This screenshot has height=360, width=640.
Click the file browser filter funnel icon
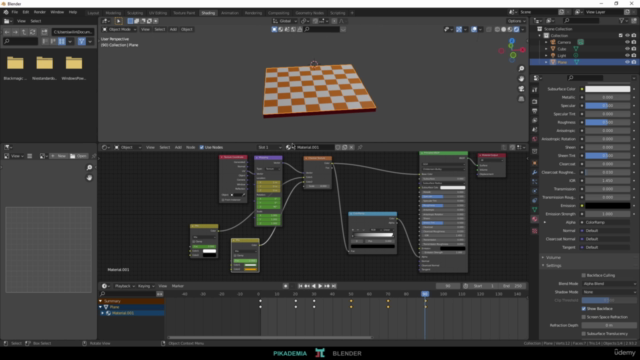pyautogui.click(x=82, y=41)
